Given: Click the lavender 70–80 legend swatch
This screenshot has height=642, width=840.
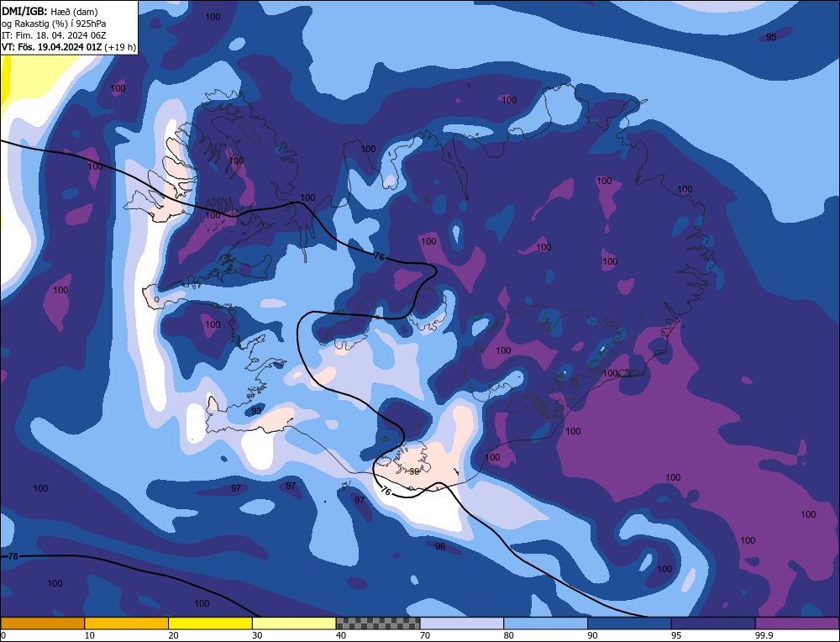Looking at the screenshot, I should pyautogui.click(x=462, y=623).
